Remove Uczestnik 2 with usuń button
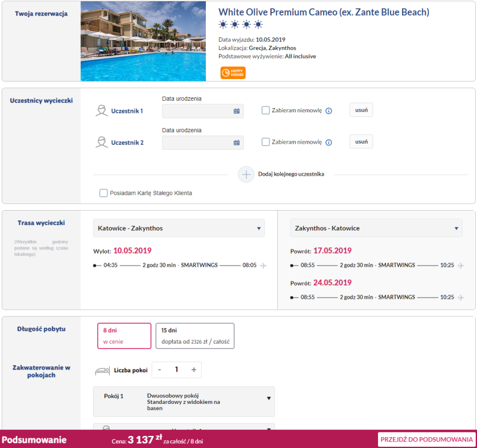This screenshot has width=477, height=448. (x=361, y=141)
